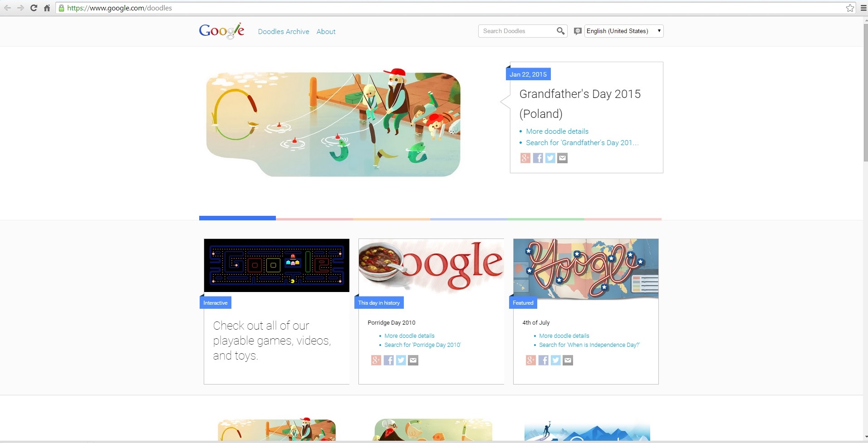Open More doodle details for Grandfather's Day
Image resolution: width=868 pixels, height=443 pixels.
click(x=557, y=131)
